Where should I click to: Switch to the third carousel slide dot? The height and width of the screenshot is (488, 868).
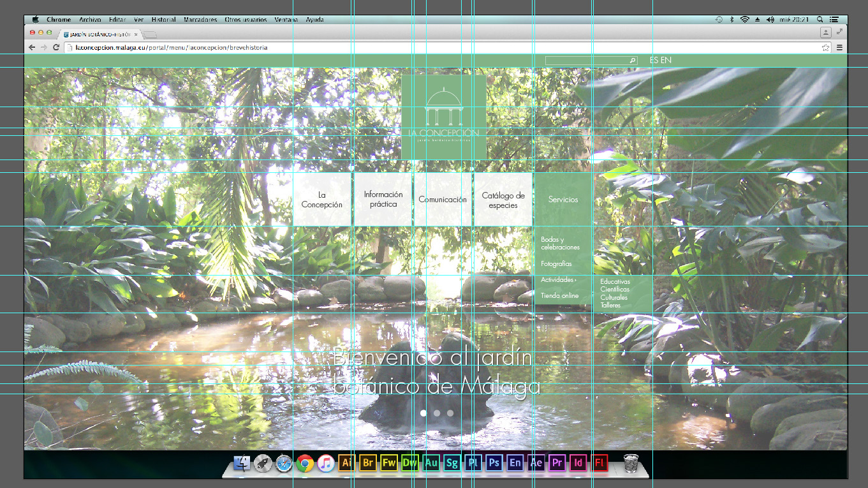(450, 413)
